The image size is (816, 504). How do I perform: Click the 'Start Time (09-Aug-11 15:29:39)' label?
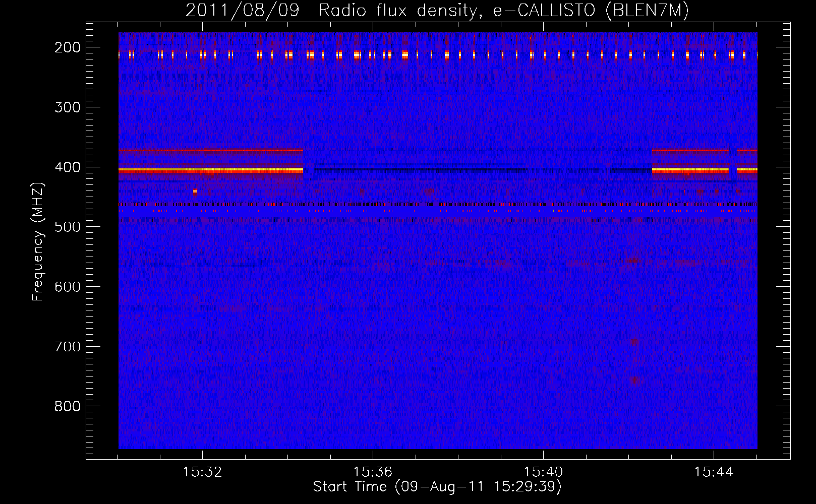[x=437, y=487]
